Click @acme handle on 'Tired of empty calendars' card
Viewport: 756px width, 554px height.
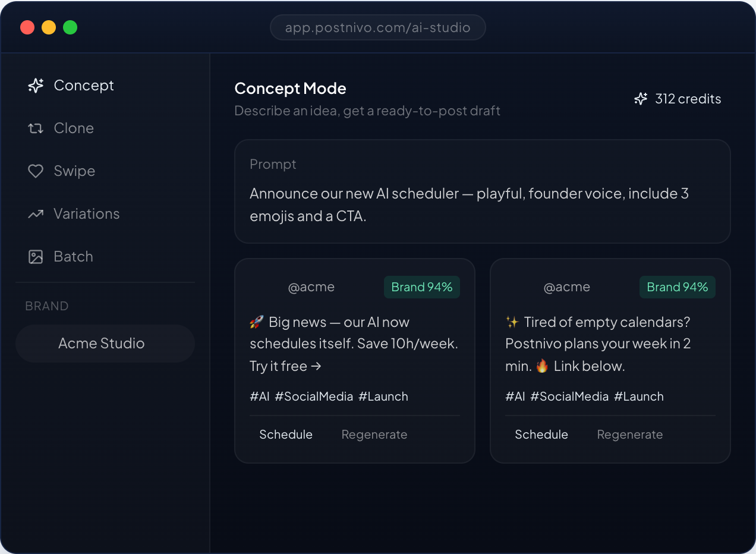coord(567,287)
